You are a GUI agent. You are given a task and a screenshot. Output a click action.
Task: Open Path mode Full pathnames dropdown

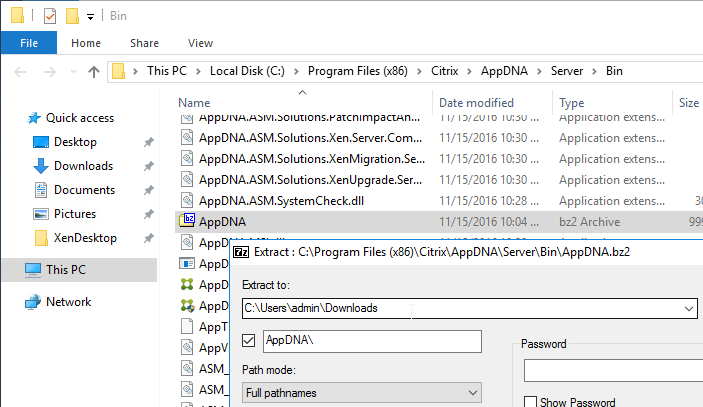pos(361,393)
